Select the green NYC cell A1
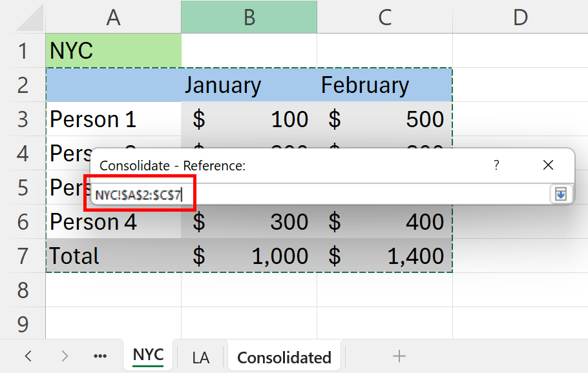Image resolution: width=588 pixels, height=373 pixels. coord(114,50)
